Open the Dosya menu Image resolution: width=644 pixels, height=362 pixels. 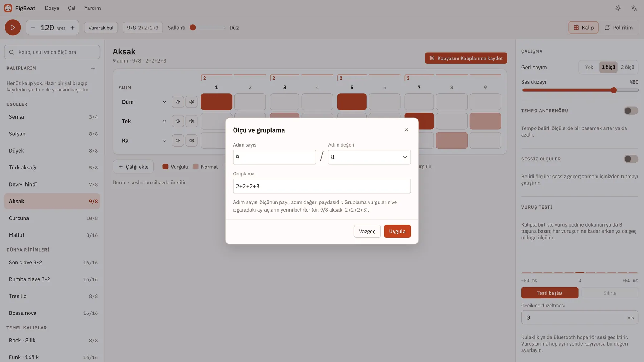pos(52,8)
